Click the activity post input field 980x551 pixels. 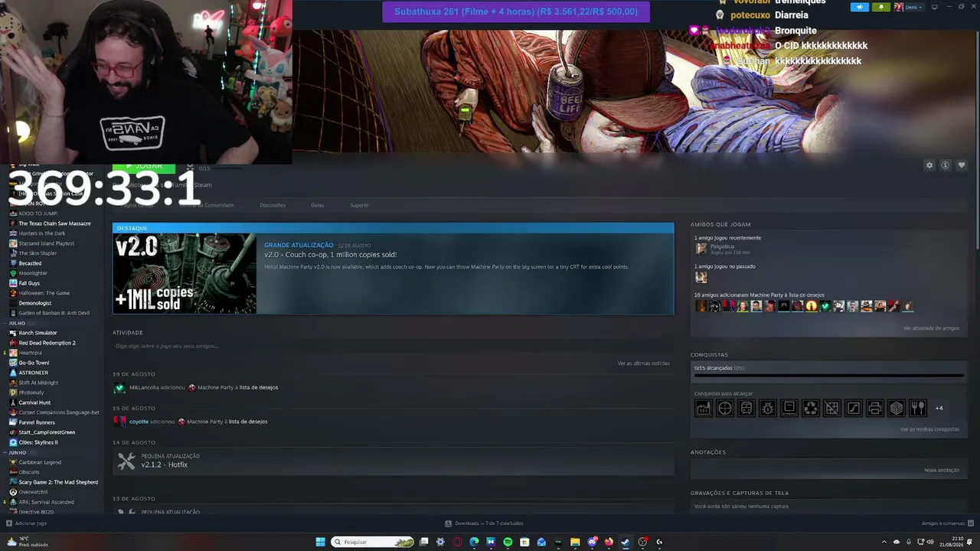point(393,346)
